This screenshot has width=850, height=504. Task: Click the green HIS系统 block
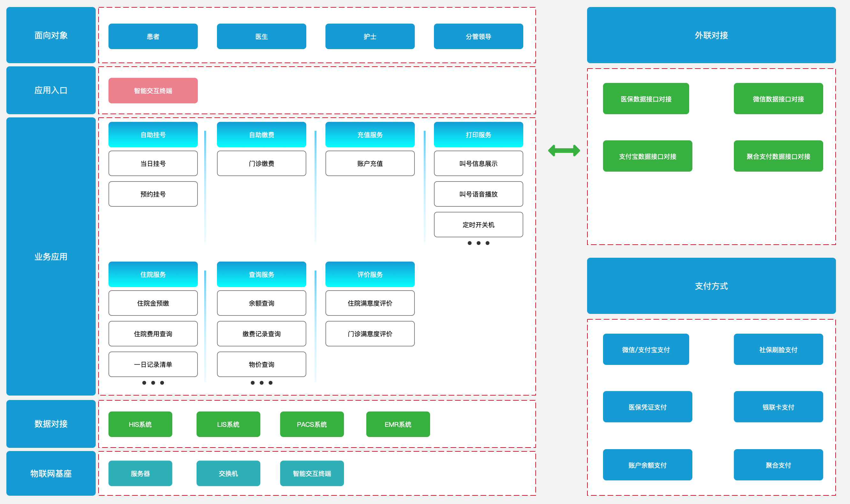pyautogui.click(x=140, y=424)
